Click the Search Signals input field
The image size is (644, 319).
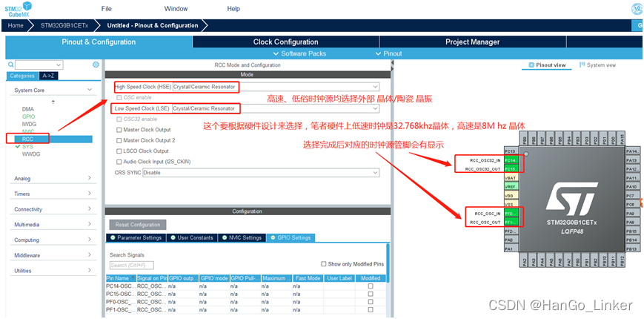pos(131,265)
